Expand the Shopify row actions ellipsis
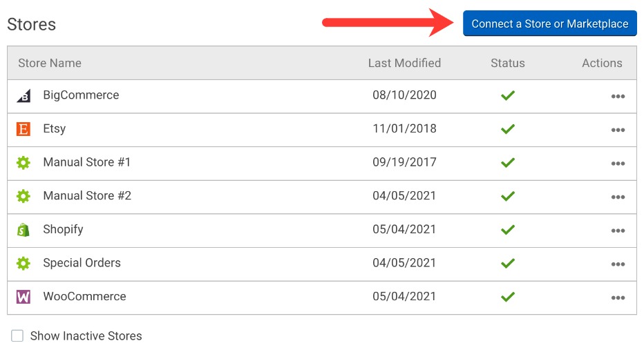Image resolution: width=644 pixels, height=352 pixels. [x=618, y=231]
